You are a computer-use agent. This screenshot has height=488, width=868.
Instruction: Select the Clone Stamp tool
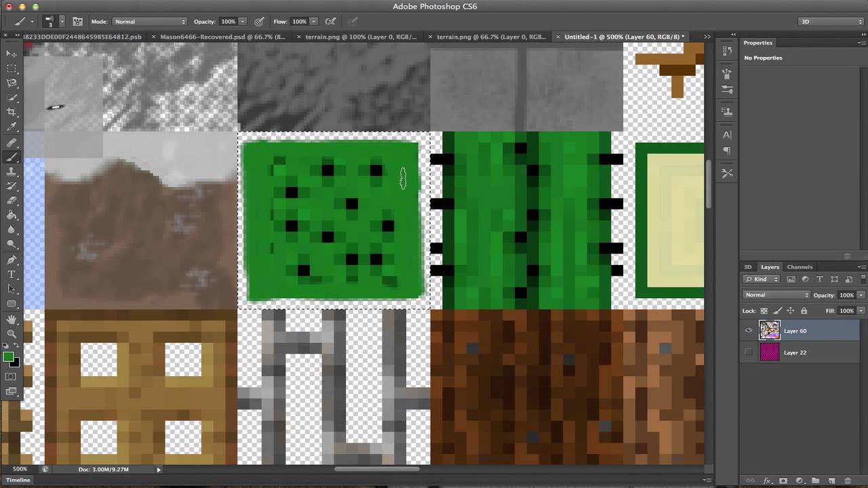12,171
